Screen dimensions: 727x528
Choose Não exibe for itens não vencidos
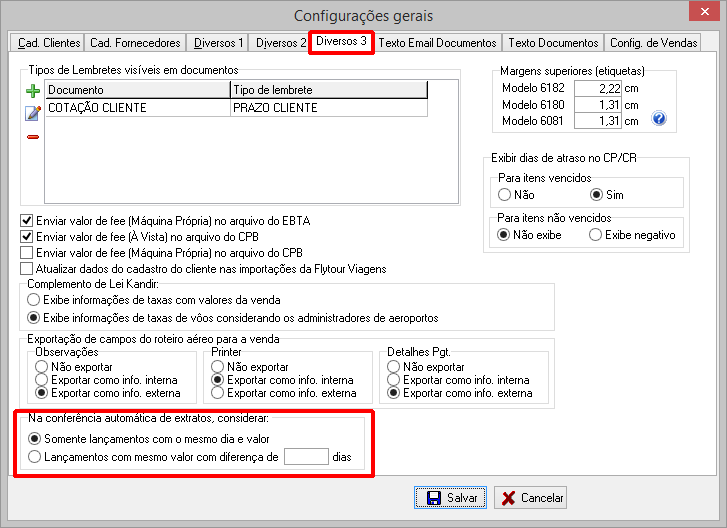(503, 235)
